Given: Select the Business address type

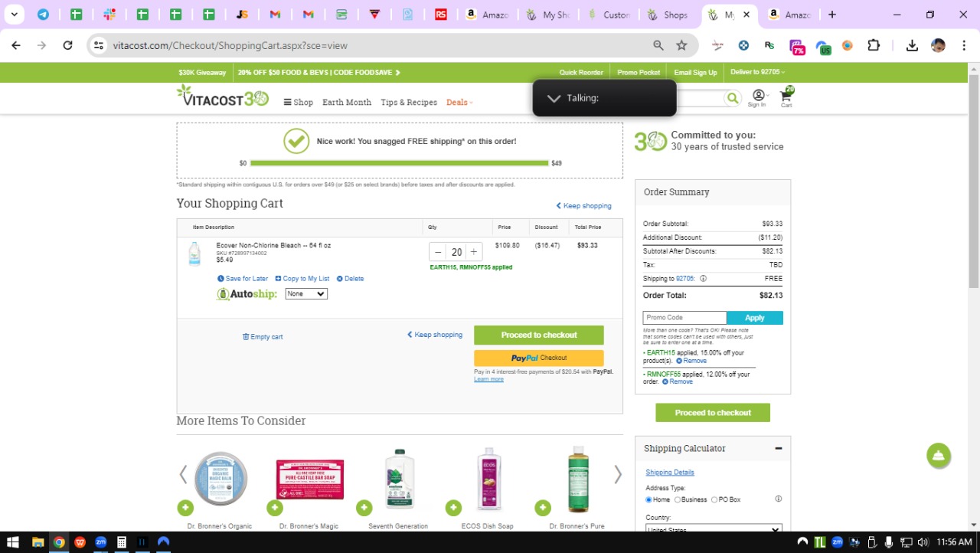Looking at the screenshot, I should (x=678, y=499).
